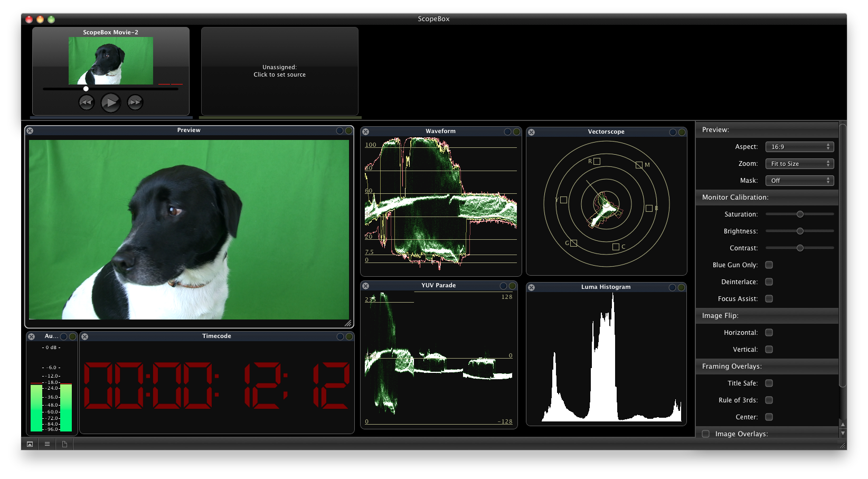Close the Audio meter palette with its X

[32, 336]
